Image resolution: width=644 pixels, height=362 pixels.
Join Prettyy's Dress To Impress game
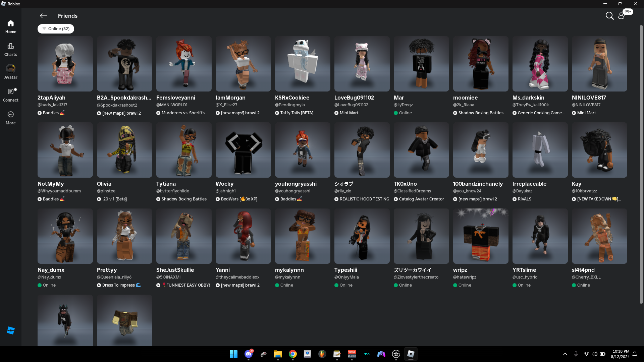click(118, 285)
